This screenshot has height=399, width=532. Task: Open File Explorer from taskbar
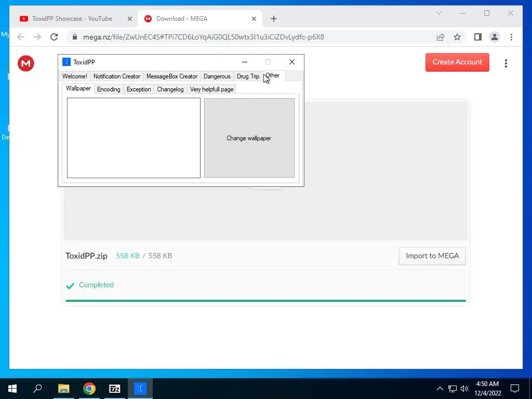63,389
